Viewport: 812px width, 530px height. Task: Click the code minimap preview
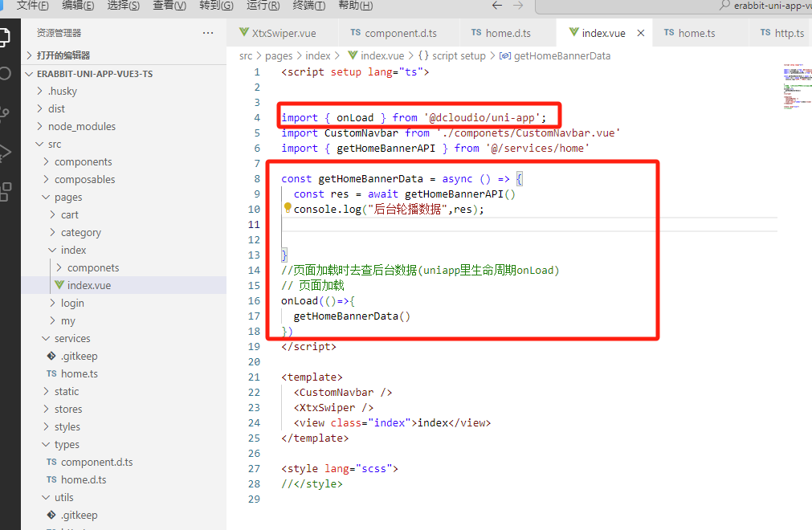(x=797, y=87)
